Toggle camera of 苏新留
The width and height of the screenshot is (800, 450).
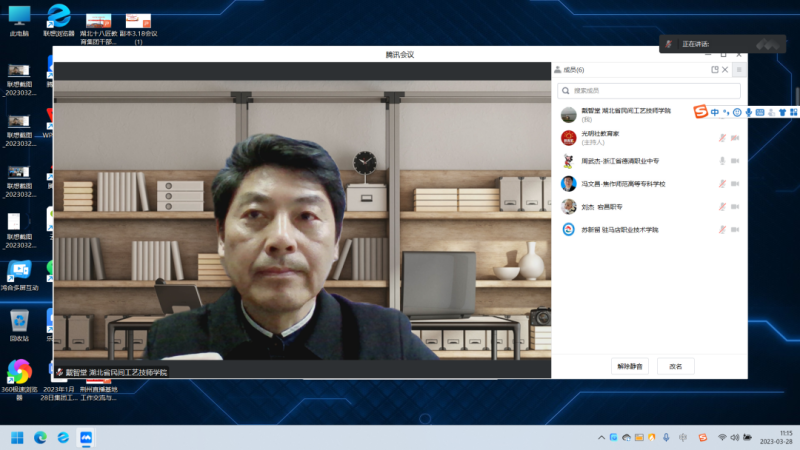735,230
